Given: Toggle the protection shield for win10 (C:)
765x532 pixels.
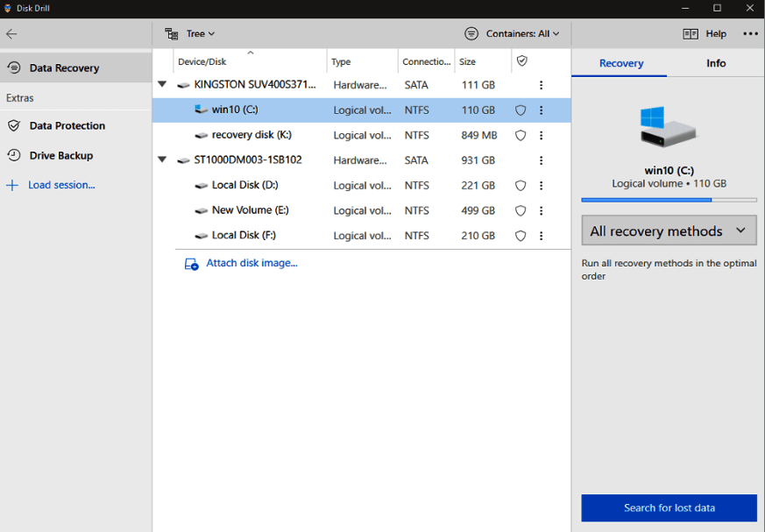Looking at the screenshot, I should click(x=520, y=110).
